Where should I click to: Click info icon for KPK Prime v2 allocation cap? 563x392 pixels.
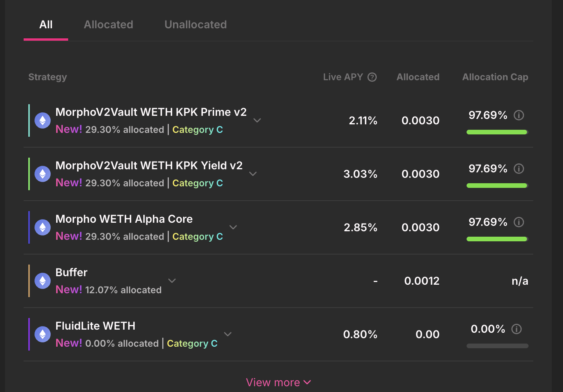point(518,115)
